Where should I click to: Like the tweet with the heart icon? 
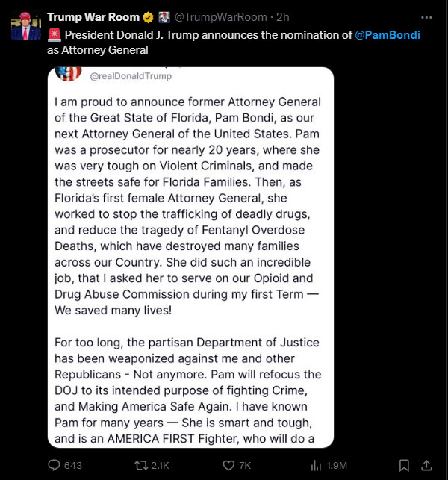229,465
